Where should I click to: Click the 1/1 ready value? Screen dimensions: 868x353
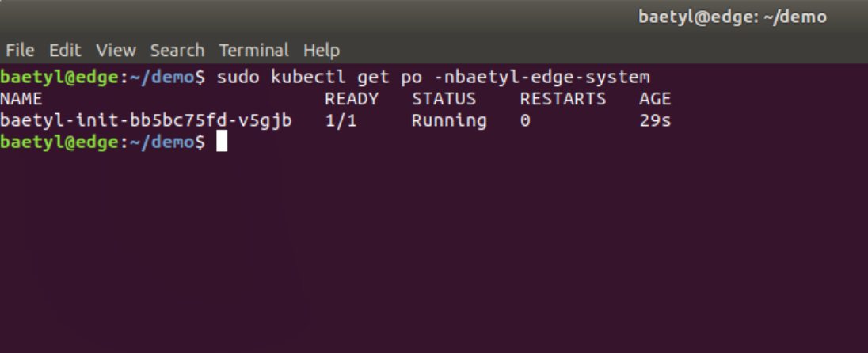point(341,120)
